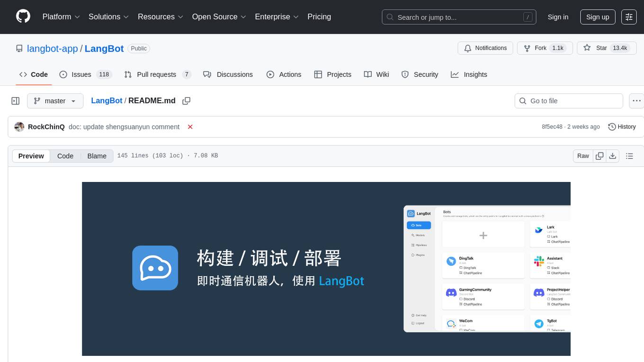
Task: Switch to Code view
Action: pyautogui.click(x=65, y=156)
